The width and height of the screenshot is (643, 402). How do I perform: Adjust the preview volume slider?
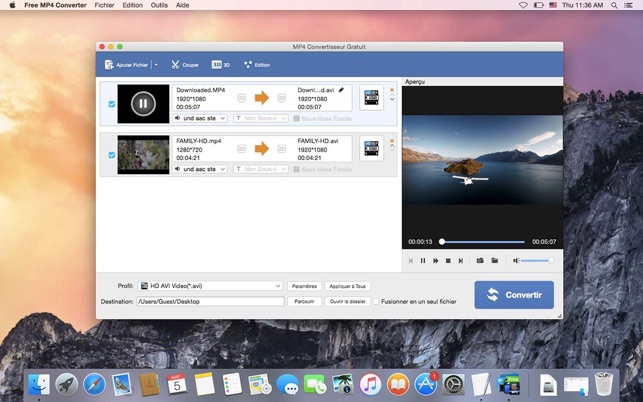coord(536,260)
